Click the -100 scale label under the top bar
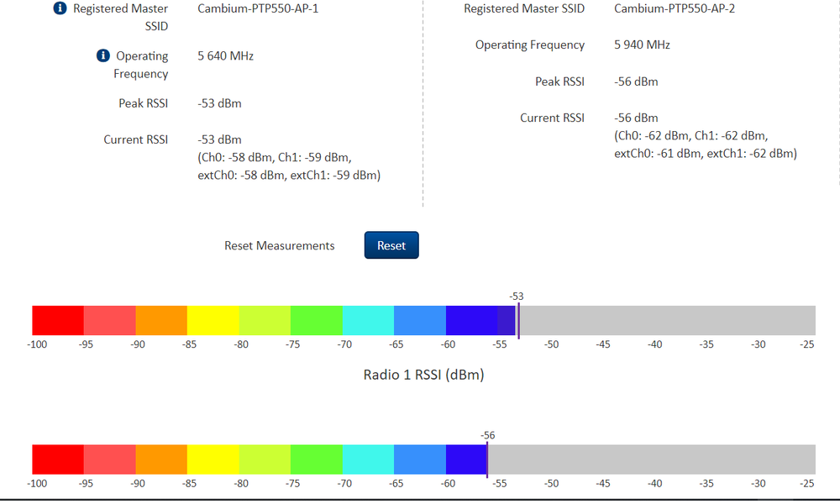This screenshot has width=840, height=504. pos(37,344)
